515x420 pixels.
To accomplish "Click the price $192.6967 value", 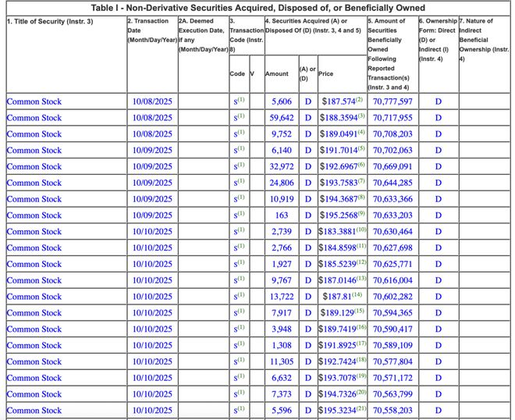I will [x=337, y=166].
